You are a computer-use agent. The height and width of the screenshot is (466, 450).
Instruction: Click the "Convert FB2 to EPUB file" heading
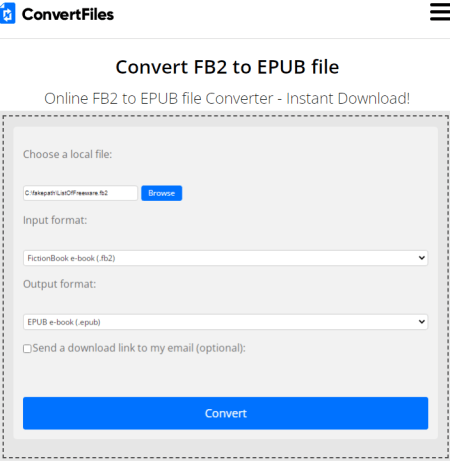(227, 67)
